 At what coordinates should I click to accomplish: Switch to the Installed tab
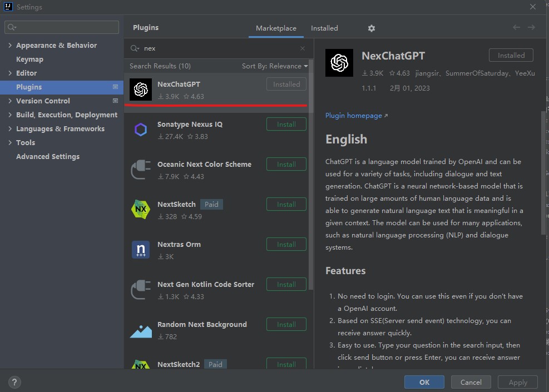324,28
